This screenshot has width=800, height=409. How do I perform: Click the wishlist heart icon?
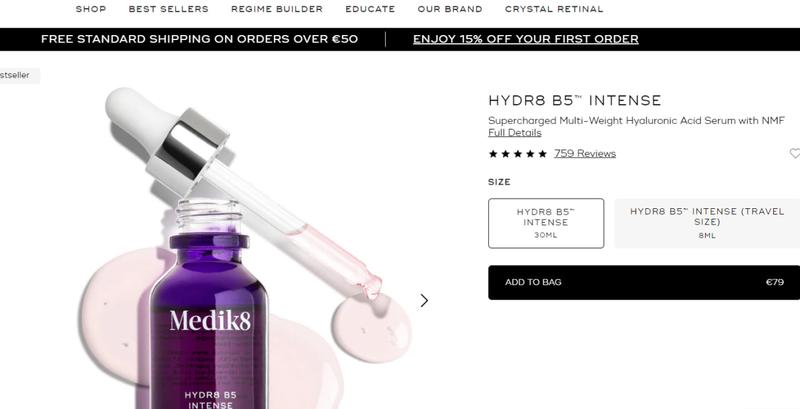pyautogui.click(x=795, y=153)
